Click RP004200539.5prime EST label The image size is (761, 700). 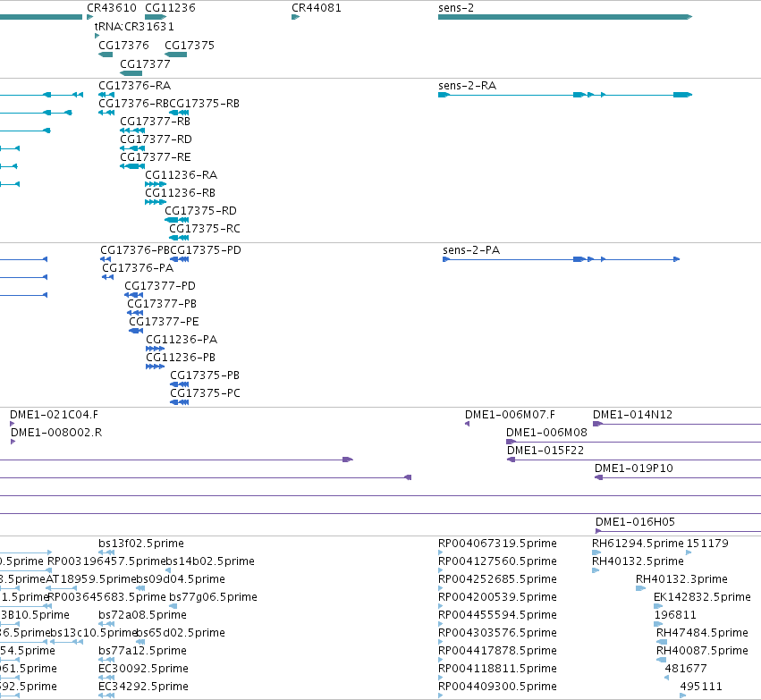497,597
